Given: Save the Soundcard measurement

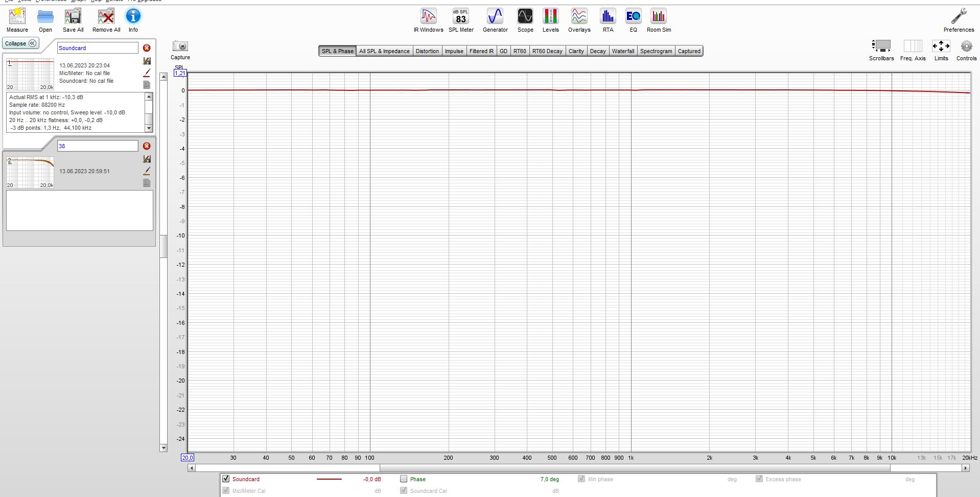Looking at the screenshot, I should (147, 61).
